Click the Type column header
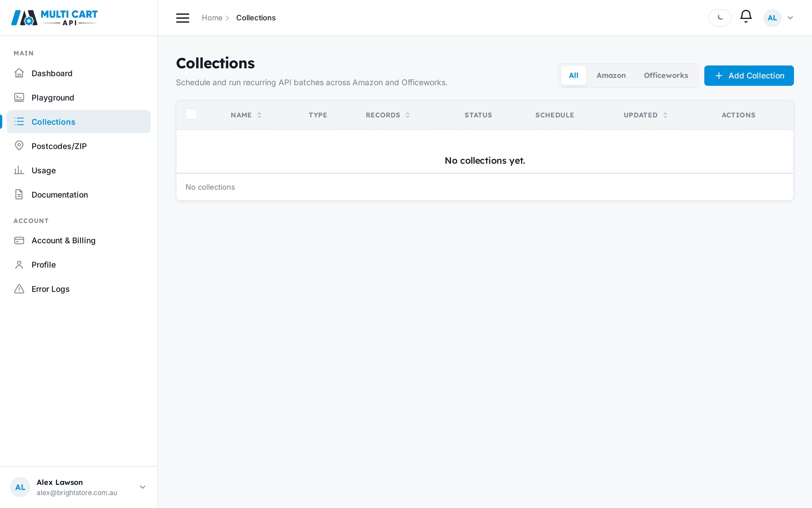812x508 pixels. (x=318, y=115)
